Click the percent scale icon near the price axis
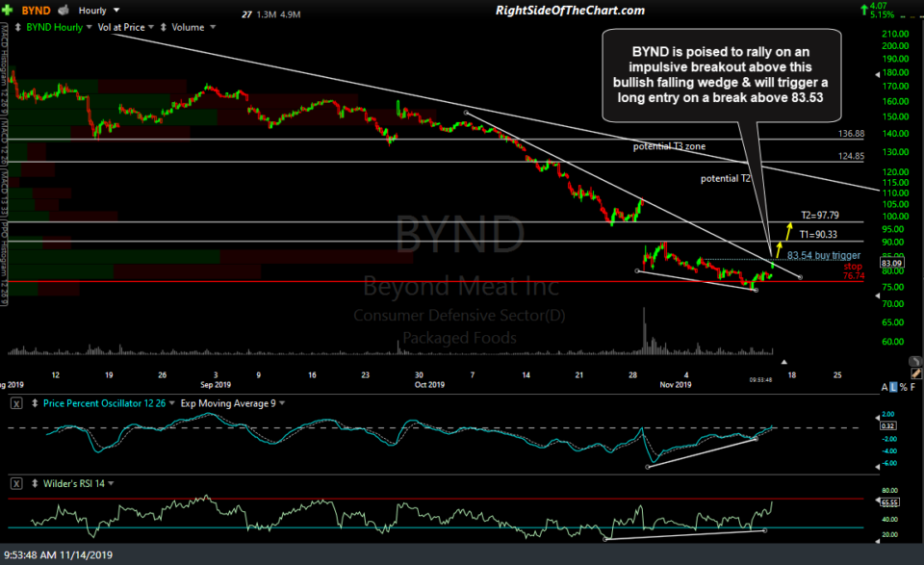The image size is (924, 565). click(904, 387)
